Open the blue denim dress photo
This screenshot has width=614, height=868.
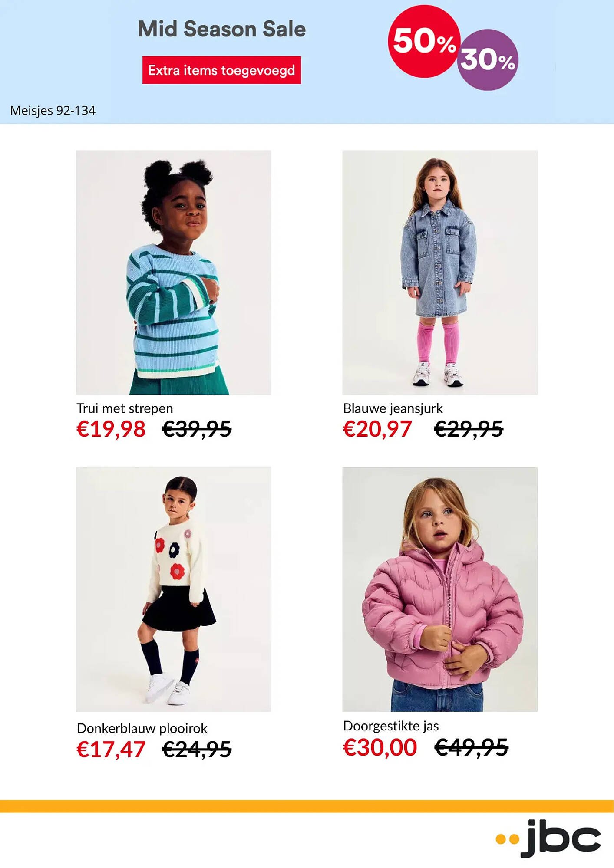[x=440, y=272]
